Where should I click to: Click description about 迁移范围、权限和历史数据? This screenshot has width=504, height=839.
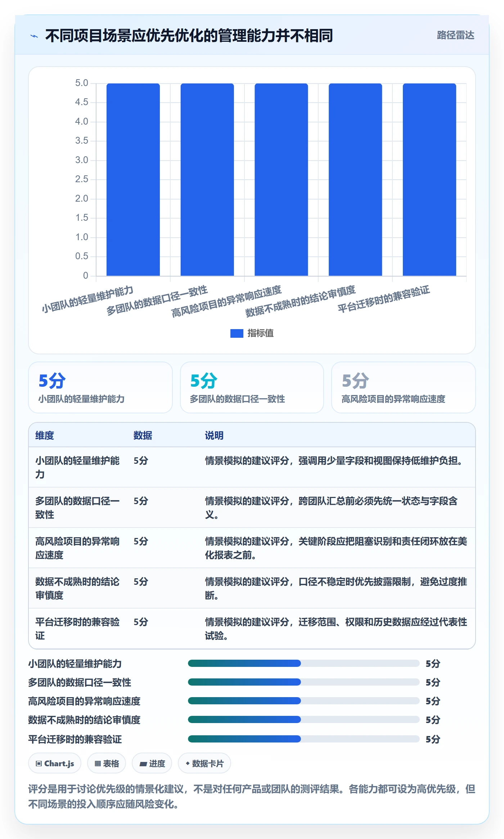tap(336, 629)
